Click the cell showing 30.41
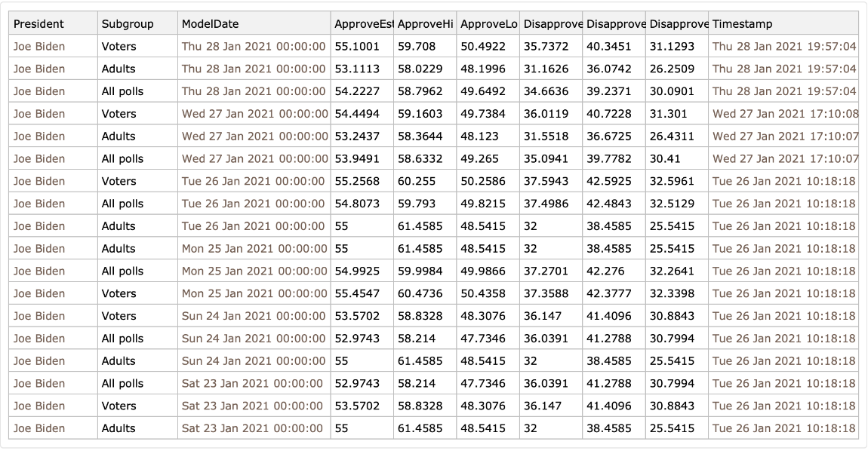Screen dimensions: 868x463 664,158
